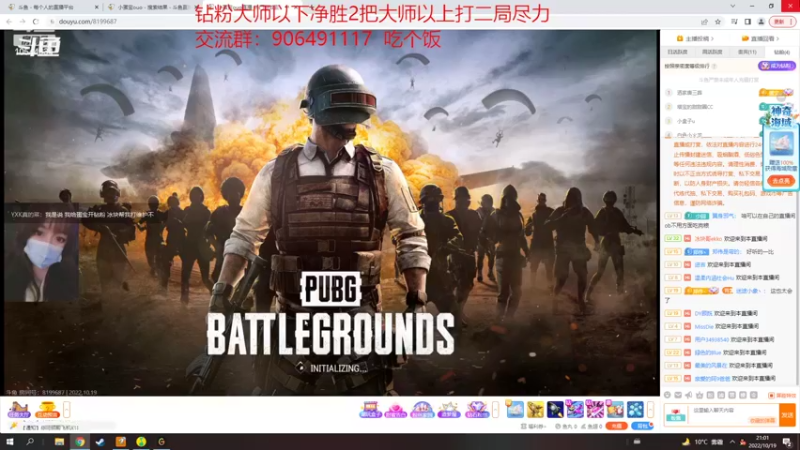Click the share icon in the address bar

[x=704, y=22]
